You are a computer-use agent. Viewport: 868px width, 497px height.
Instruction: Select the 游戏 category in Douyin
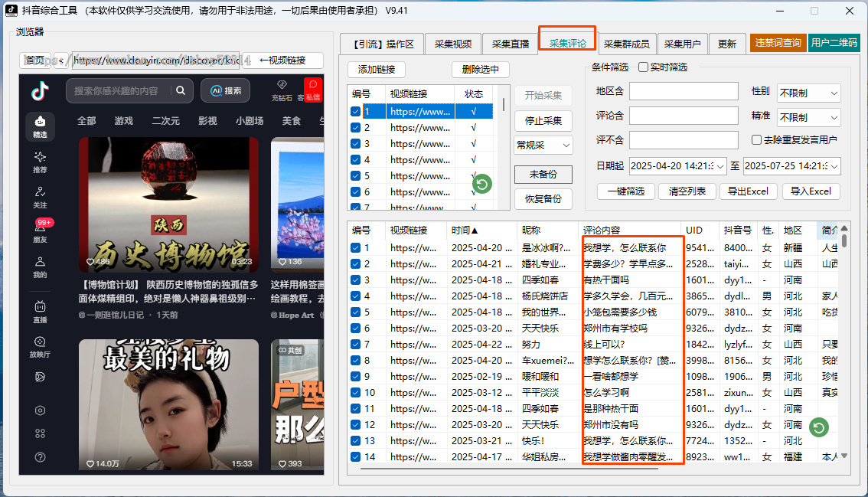point(123,121)
